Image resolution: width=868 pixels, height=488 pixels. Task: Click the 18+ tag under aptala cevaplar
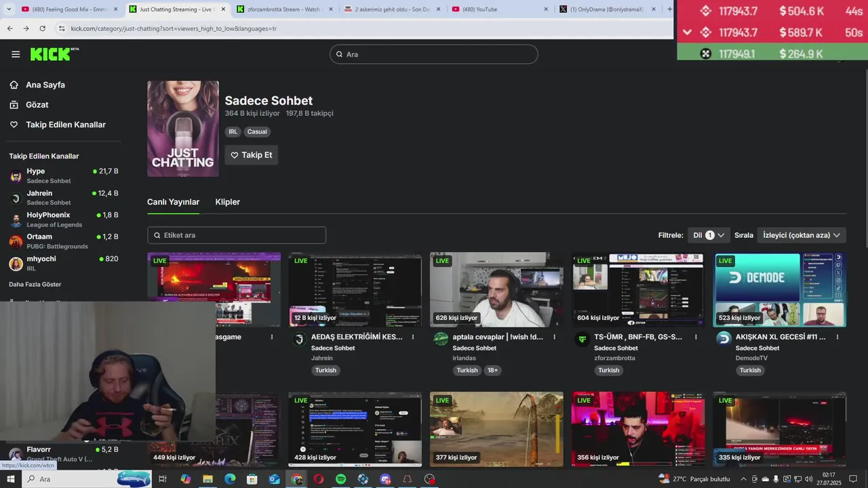click(x=492, y=370)
